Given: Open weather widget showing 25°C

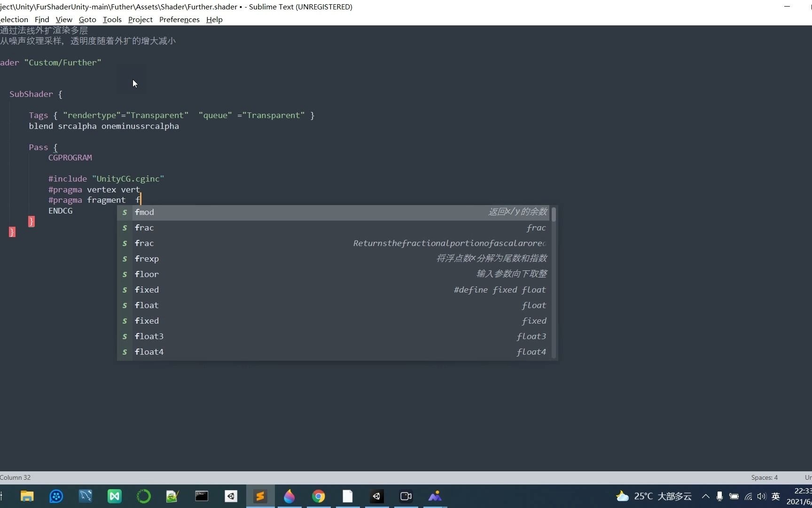Looking at the screenshot, I should coord(654,496).
